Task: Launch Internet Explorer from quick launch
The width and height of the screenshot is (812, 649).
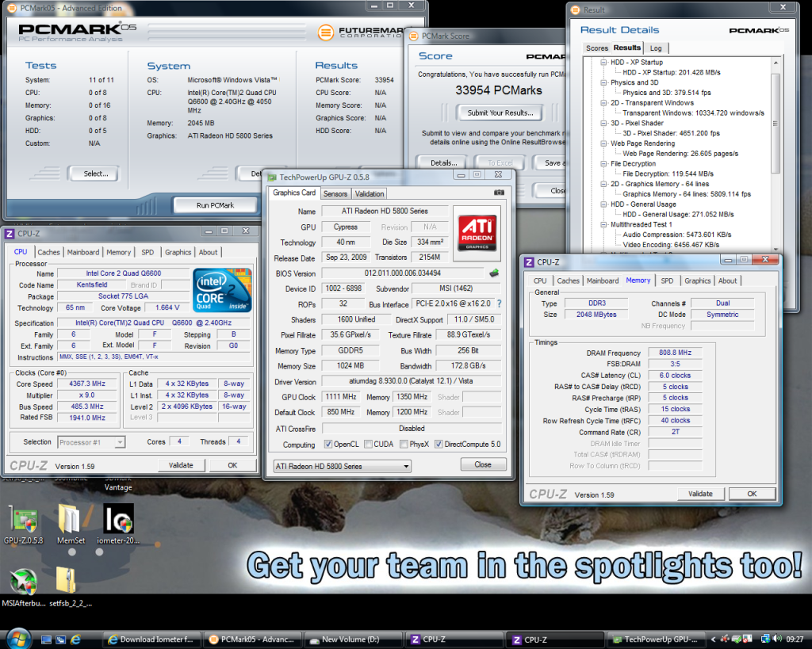Action: point(75,639)
